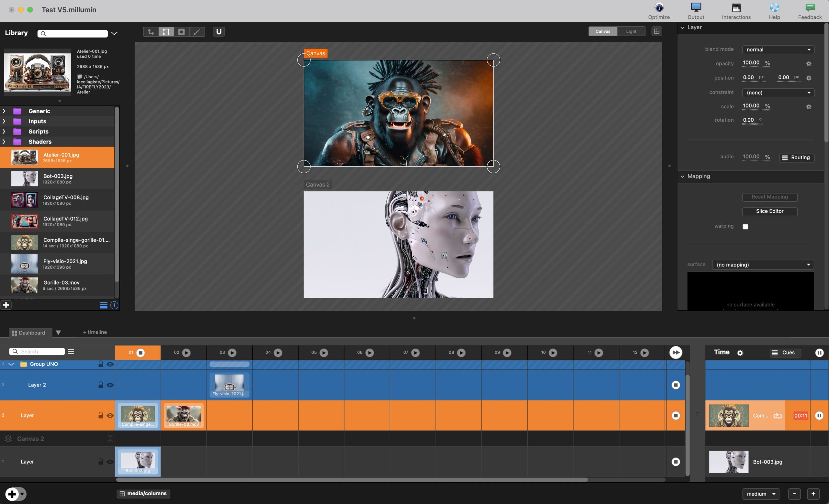Enable the warping checkbox
Viewport: 829px width, 504px height.
tap(745, 227)
